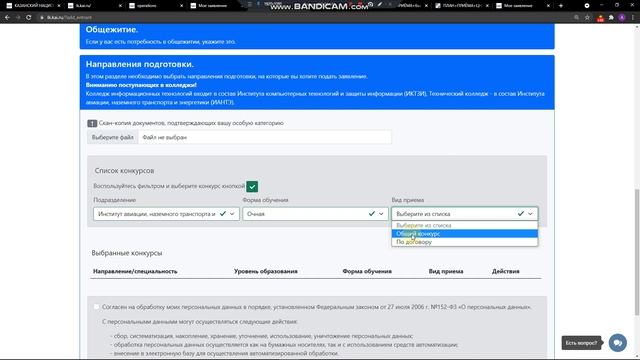The height and width of the screenshot is (360, 640).
Task: Open the chat bubble support widget
Action: point(618,343)
